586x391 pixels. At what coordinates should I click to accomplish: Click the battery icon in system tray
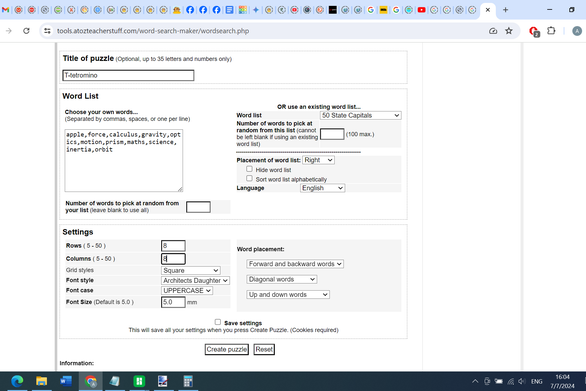499,382
